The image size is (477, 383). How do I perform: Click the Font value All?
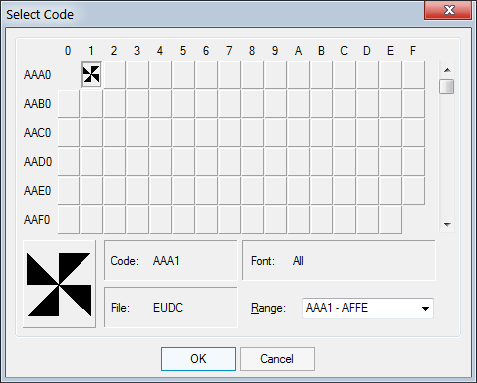[298, 261]
